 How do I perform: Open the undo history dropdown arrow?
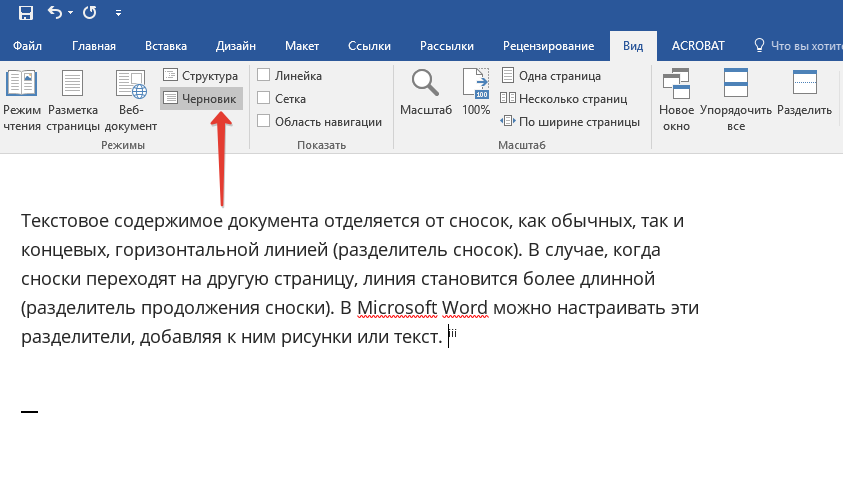(70, 12)
